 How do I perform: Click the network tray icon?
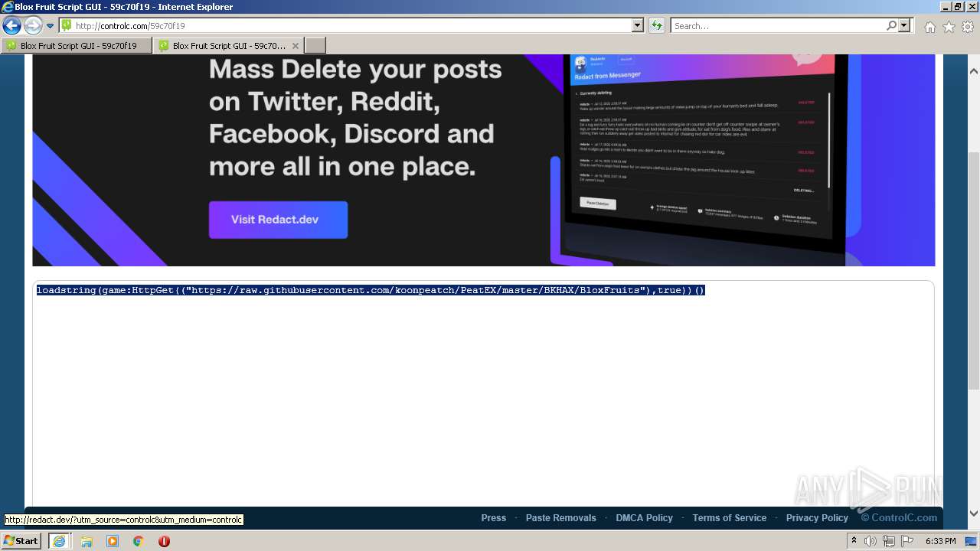pyautogui.click(x=889, y=541)
